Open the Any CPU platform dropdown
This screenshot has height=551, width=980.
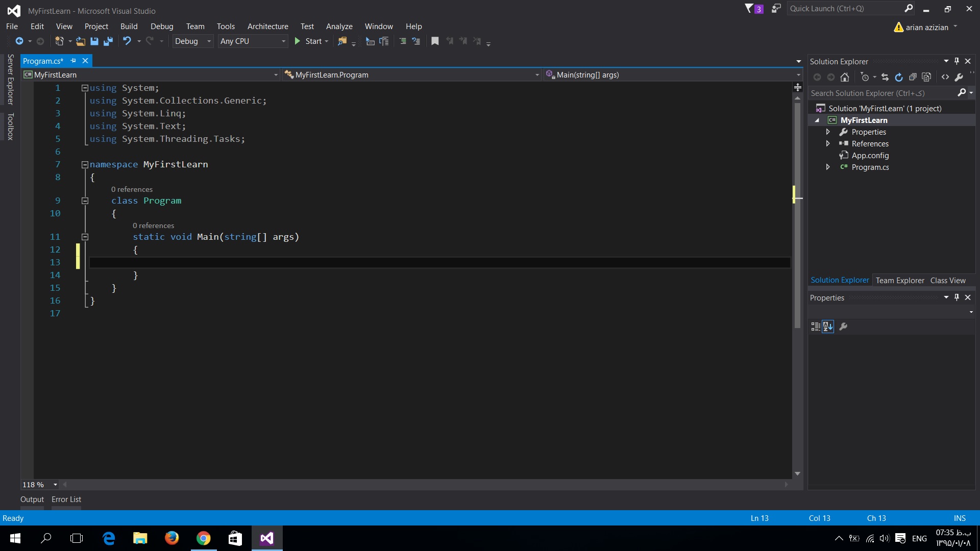(253, 41)
